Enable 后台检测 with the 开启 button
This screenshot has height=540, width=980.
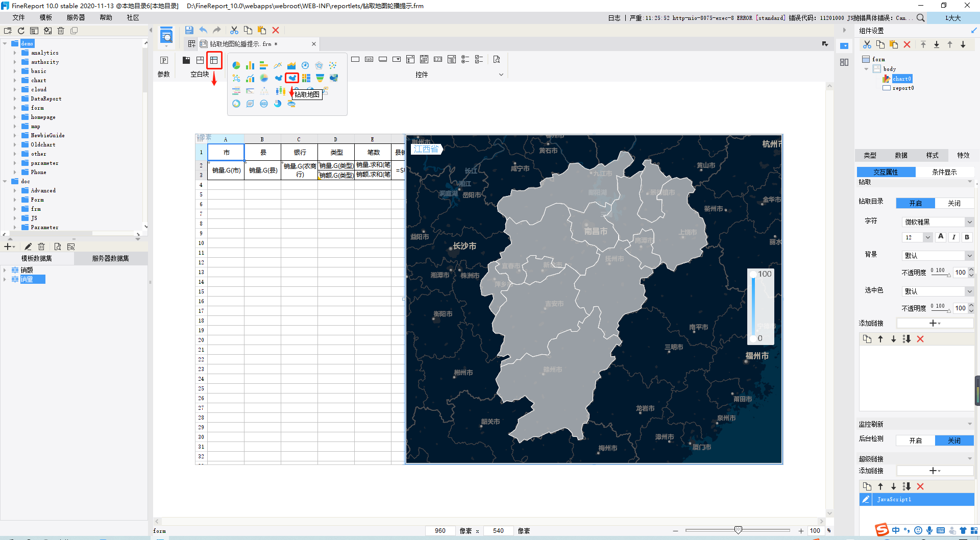[916, 440]
